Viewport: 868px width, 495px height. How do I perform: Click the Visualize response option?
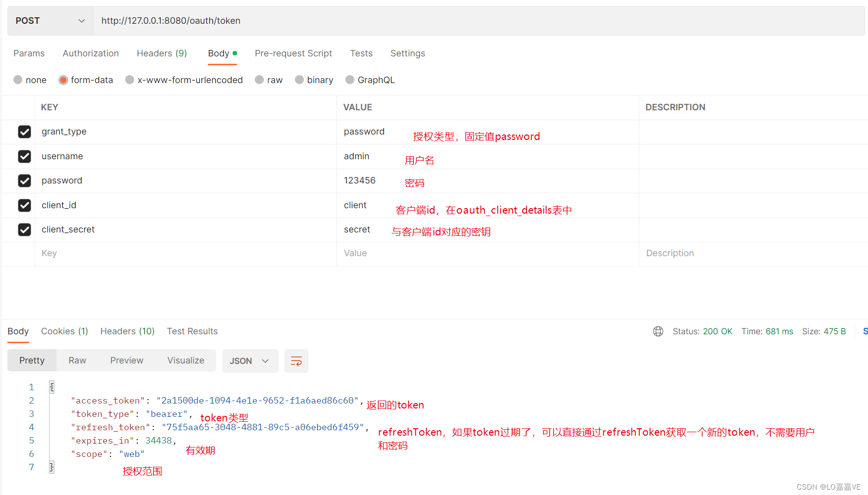(186, 360)
